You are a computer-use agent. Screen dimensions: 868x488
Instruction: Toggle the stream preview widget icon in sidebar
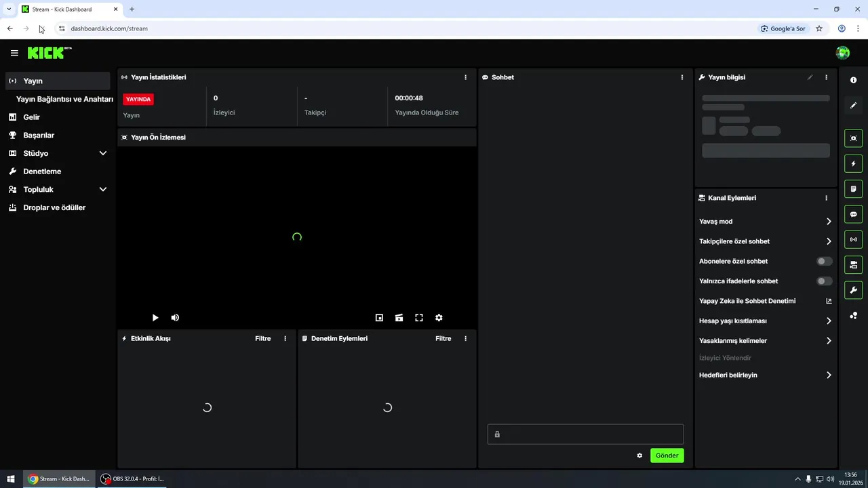pyautogui.click(x=853, y=138)
